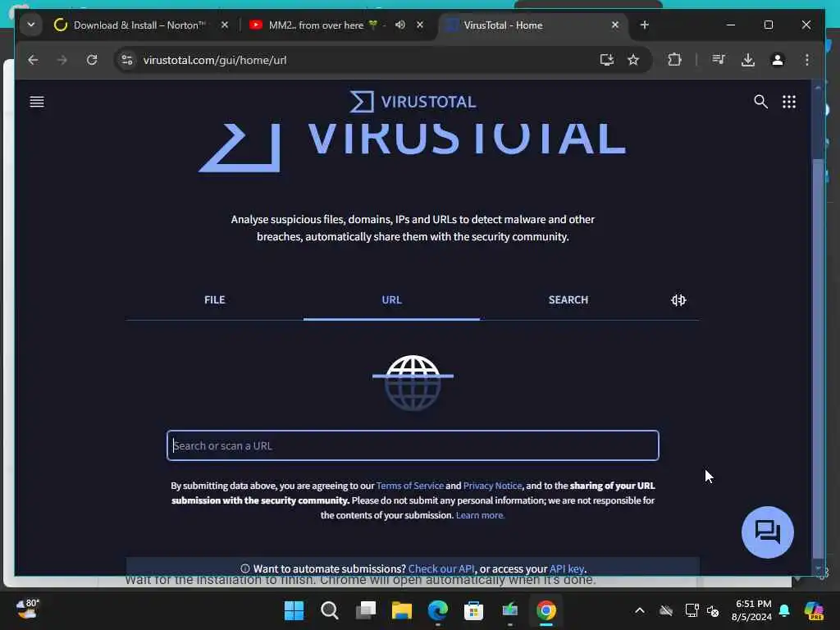The image size is (840, 630).
Task: Click the address bar URL
Action: pos(215,60)
